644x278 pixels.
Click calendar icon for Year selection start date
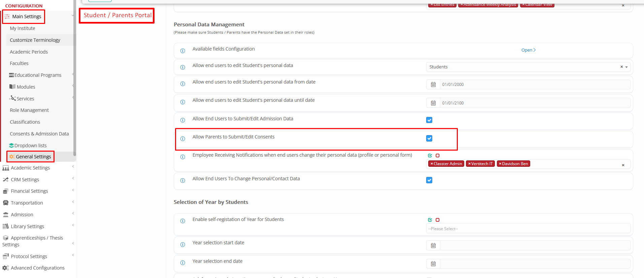[x=433, y=246]
